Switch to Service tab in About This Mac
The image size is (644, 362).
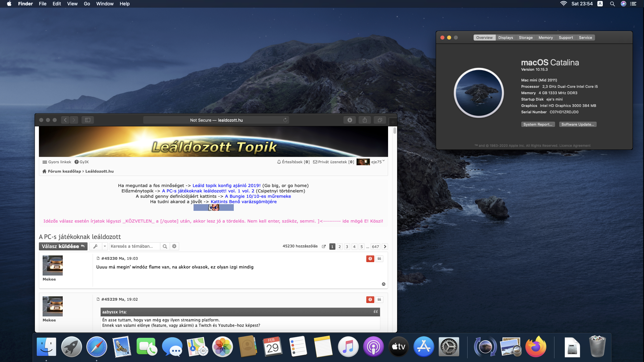click(585, 38)
